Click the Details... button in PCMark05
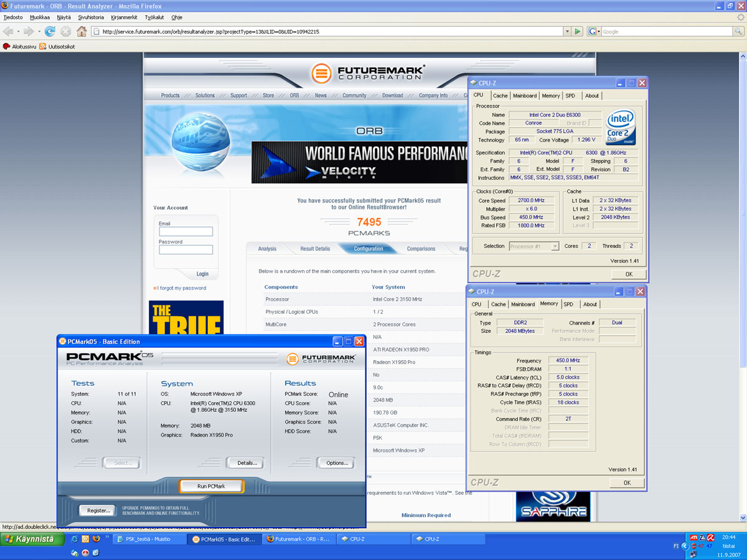The width and height of the screenshot is (747, 560). click(x=247, y=463)
